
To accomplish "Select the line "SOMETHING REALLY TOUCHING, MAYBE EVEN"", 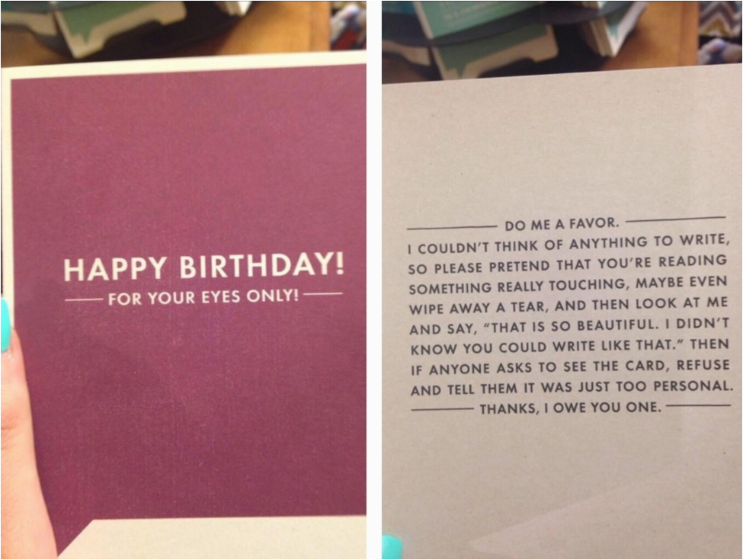I will (568, 285).
